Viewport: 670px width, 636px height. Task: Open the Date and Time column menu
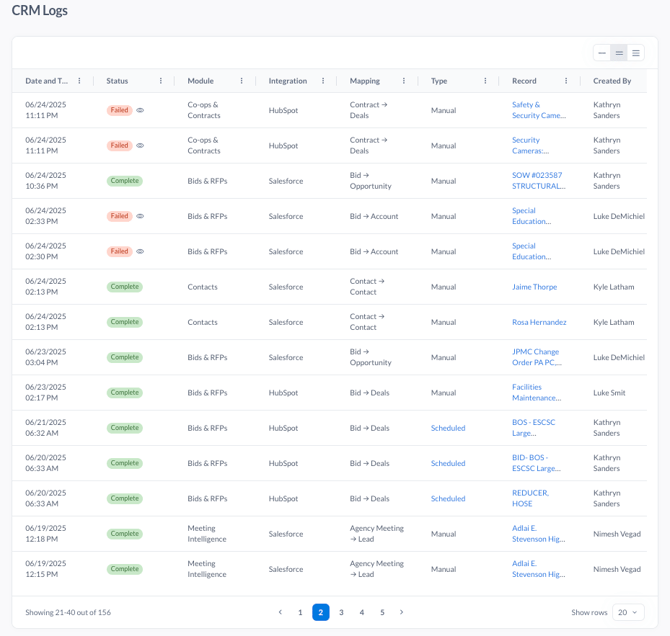pyautogui.click(x=79, y=81)
